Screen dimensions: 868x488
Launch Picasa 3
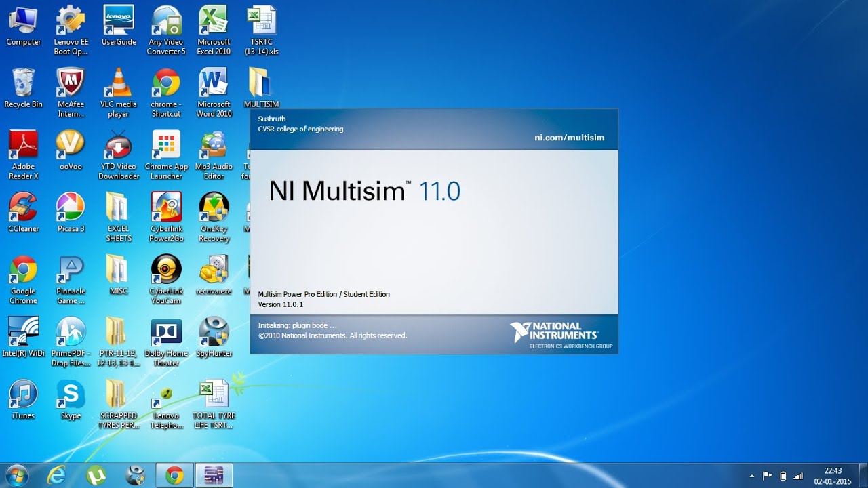click(71, 213)
